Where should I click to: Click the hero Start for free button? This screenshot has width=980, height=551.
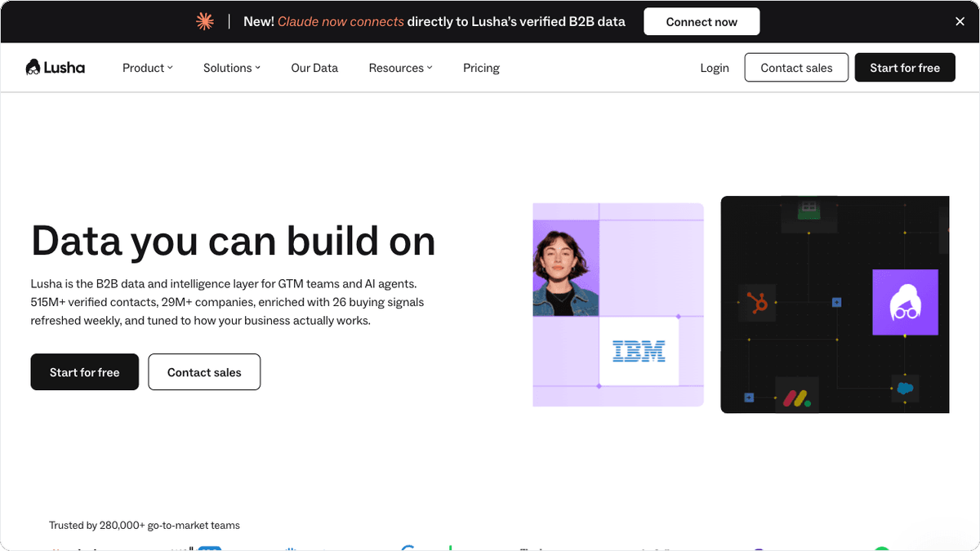coord(85,372)
